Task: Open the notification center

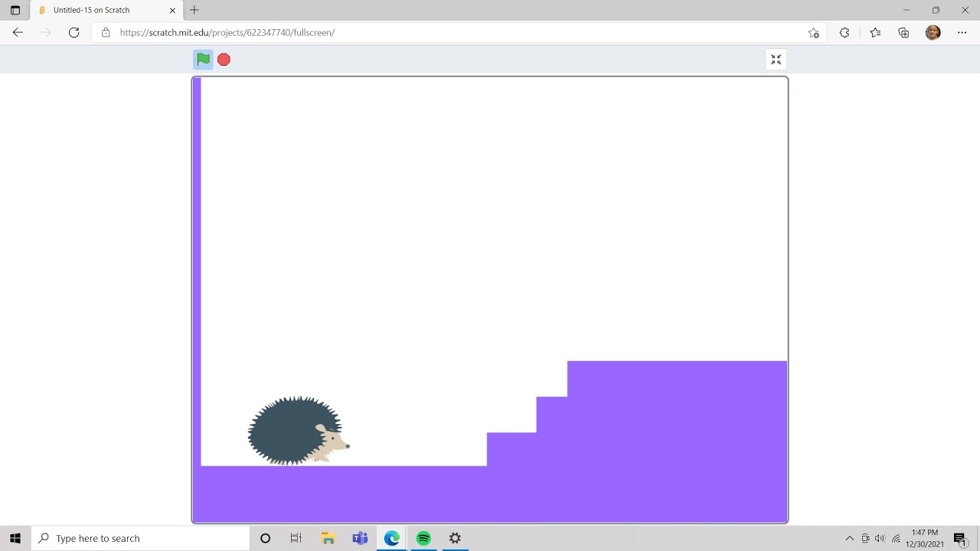Action: (960, 538)
